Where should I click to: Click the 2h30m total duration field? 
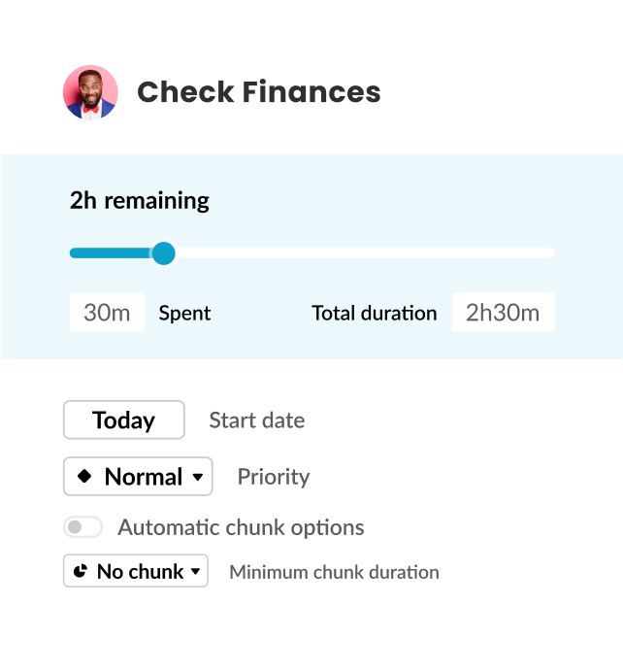[503, 313]
